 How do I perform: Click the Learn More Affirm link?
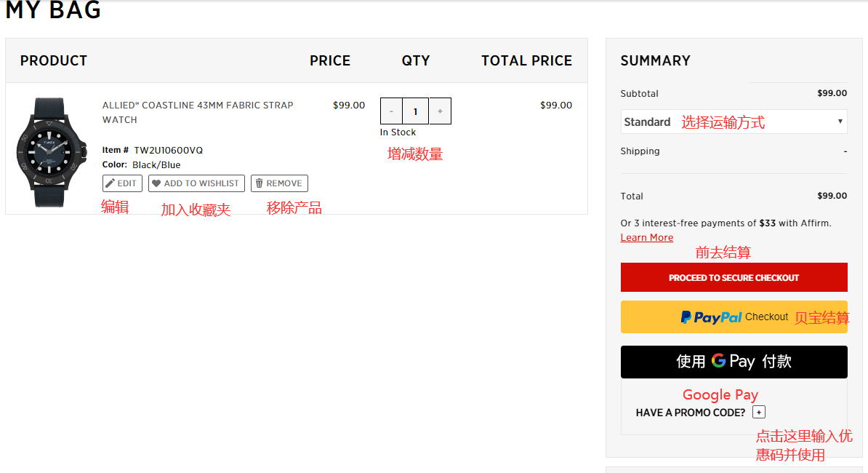tap(646, 238)
